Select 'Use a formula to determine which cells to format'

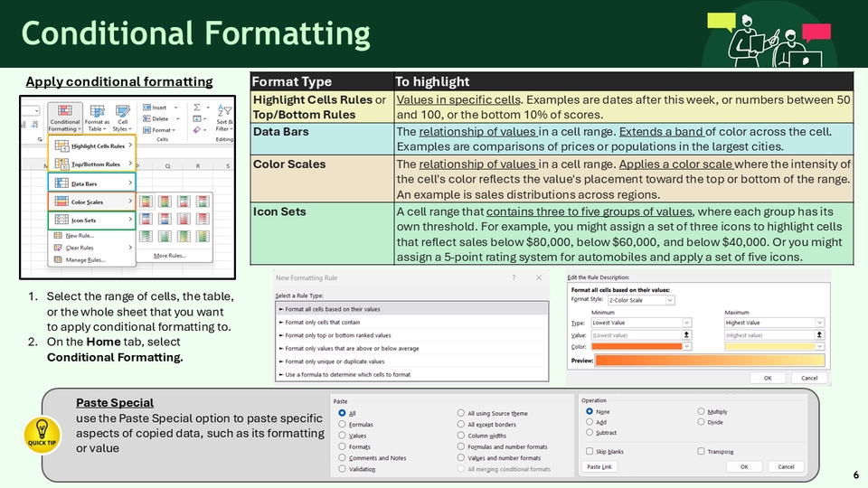pyautogui.click(x=412, y=374)
